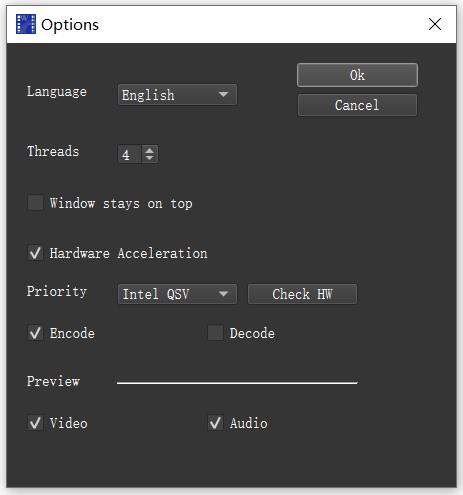The image size is (463, 495).
Task: Click the Cancel button
Action: pos(357,105)
